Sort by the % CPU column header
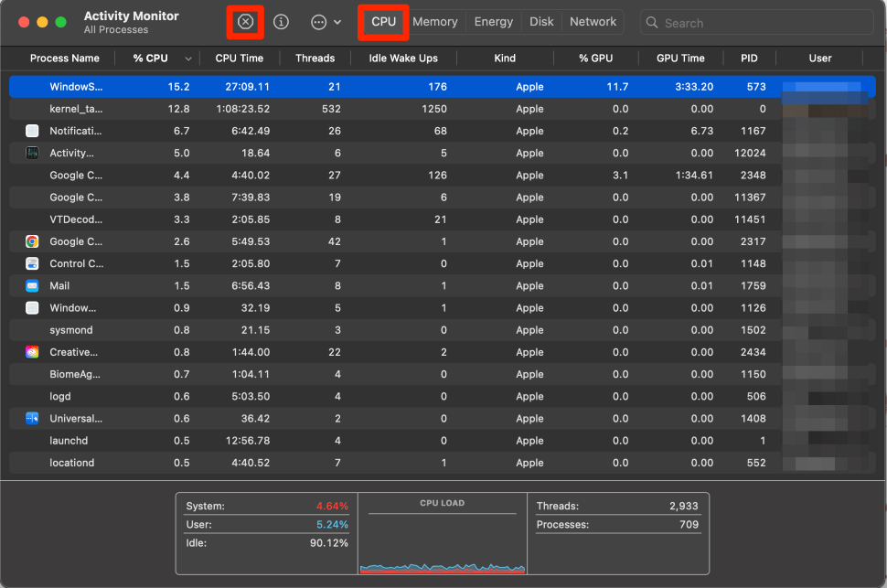This screenshot has width=887, height=588. (151, 59)
